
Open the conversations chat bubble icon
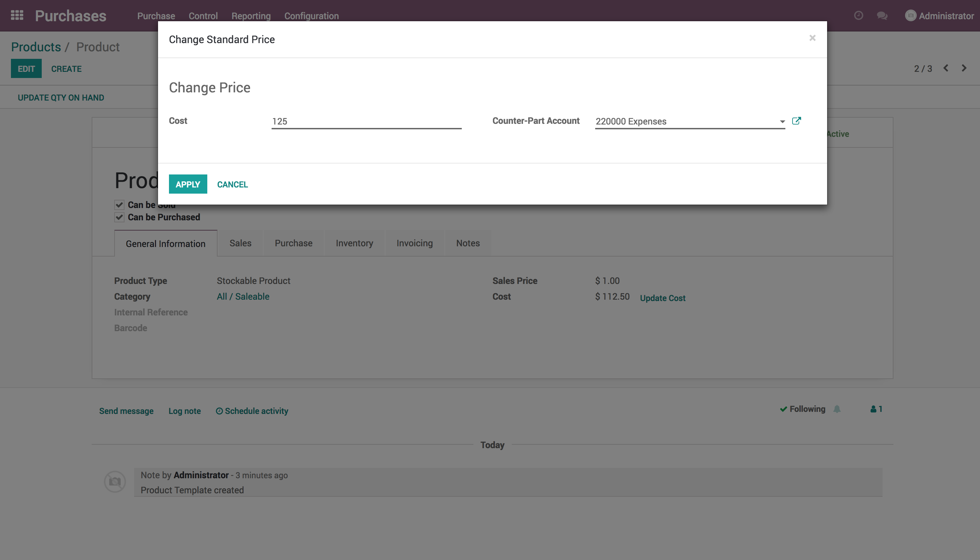click(882, 16)
